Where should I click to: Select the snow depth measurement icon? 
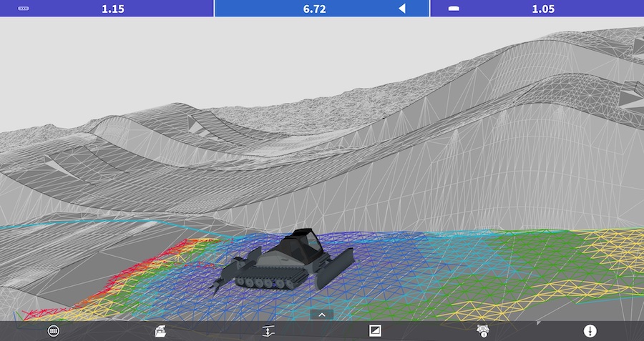[x=268, y=331]
